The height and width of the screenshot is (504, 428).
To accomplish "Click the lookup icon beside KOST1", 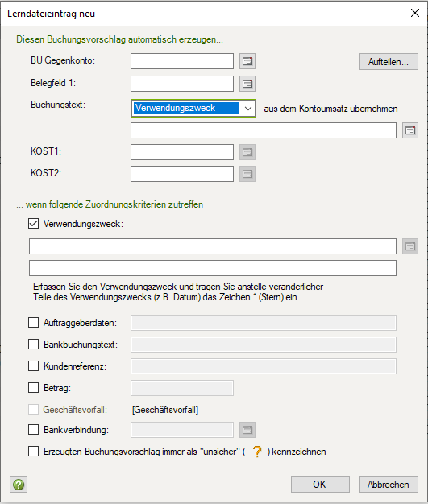I will (247, 152).
